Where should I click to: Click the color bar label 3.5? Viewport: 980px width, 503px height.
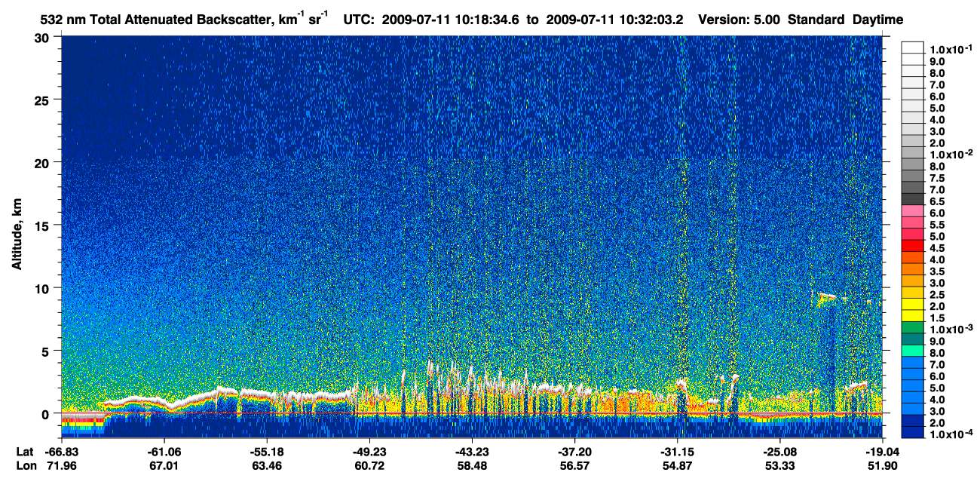click(938, 271)
